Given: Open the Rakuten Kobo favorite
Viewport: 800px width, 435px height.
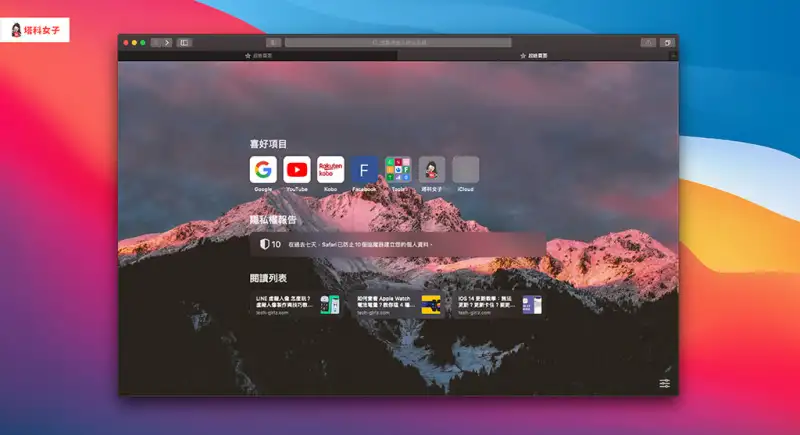Looking at the screenshot, I should pyautogui.click(x=331, y=169).
